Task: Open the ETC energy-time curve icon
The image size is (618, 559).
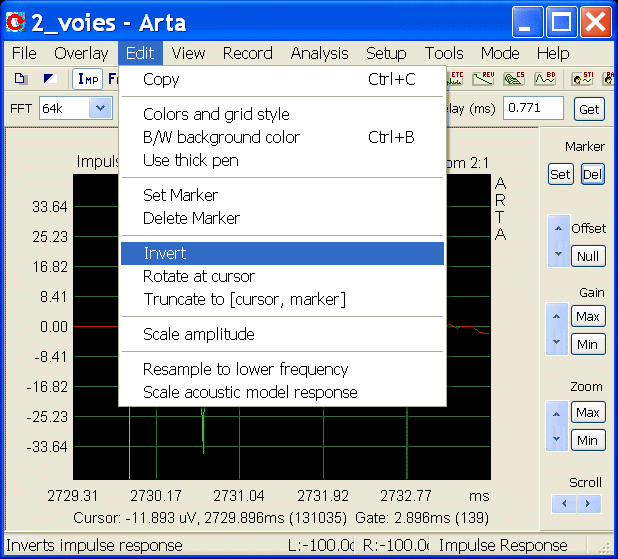Action: pos(455,78)
